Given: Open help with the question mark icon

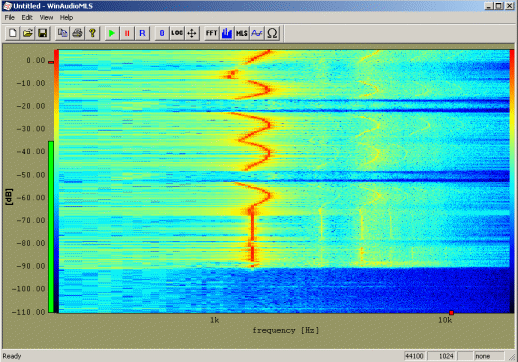Looking at the screenshot, I should click(92, 33).
